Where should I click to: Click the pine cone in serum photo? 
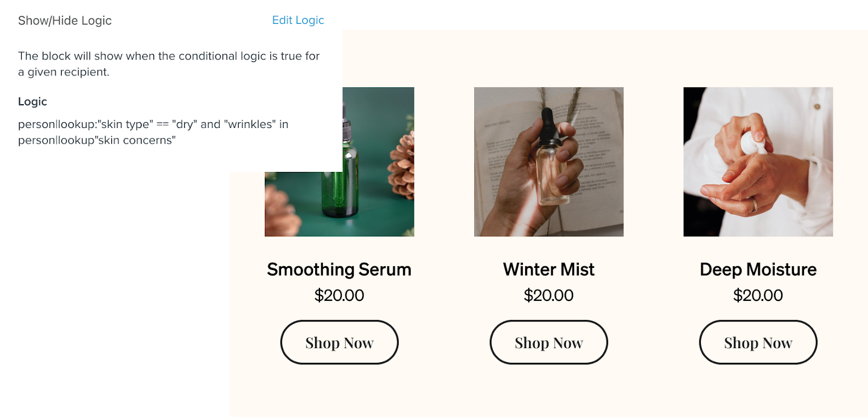tap(401, 164)
